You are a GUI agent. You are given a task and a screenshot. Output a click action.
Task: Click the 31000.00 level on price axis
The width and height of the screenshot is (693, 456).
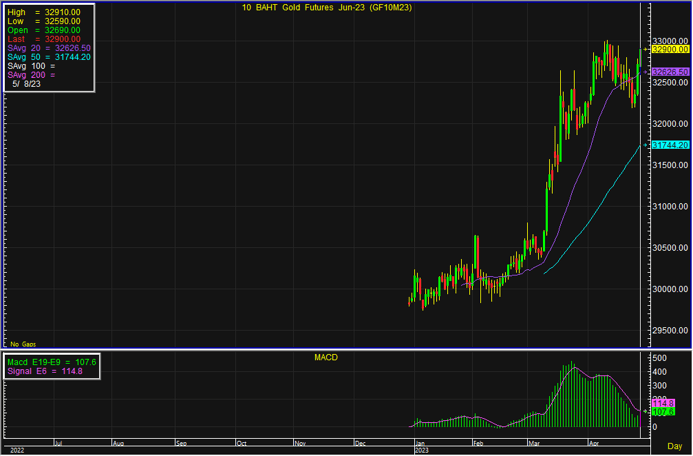pos(666,206)
